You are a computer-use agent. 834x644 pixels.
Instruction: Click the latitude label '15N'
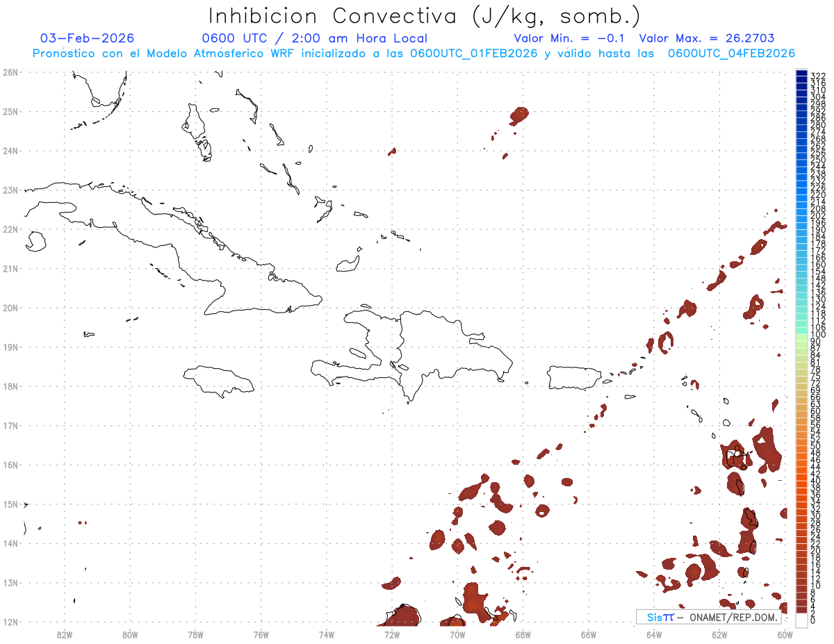click(10, 504)
